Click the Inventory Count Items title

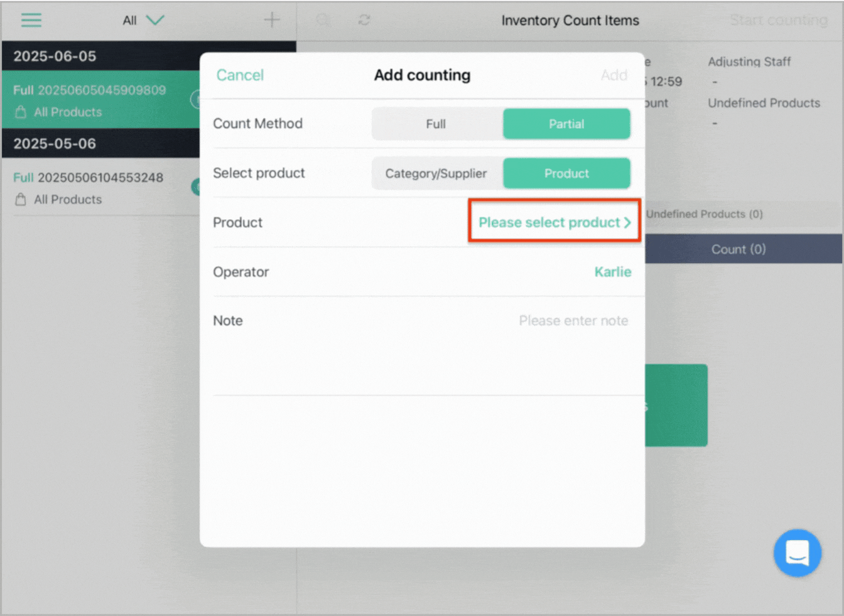click(x=570, y=21)
